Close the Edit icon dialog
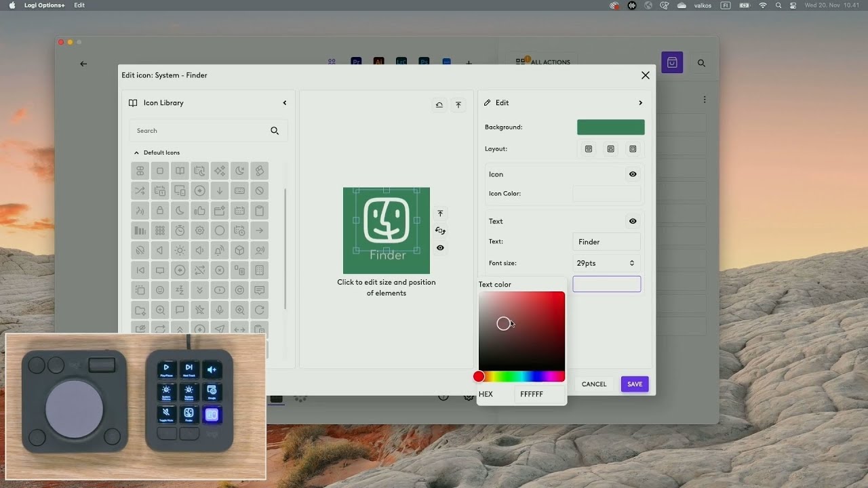Screen dimensions: 868x488 pyautogui.click(x=646, y=75)
